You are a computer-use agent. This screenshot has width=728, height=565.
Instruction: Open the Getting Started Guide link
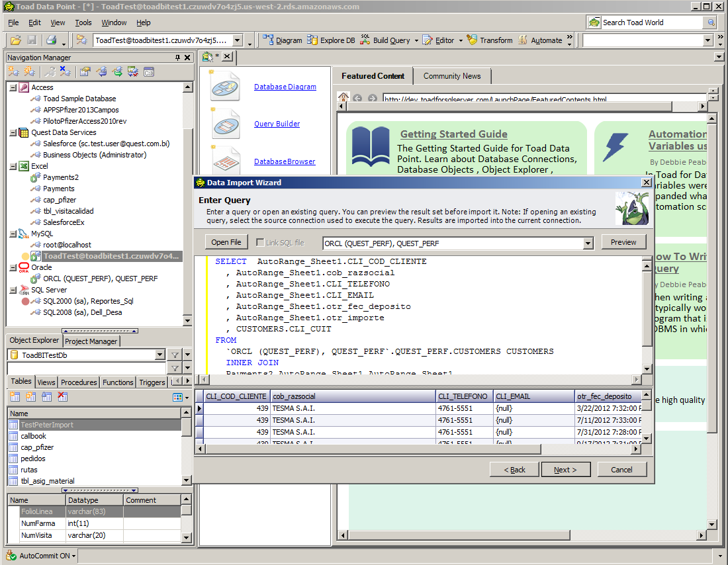(x=453, y=134)
